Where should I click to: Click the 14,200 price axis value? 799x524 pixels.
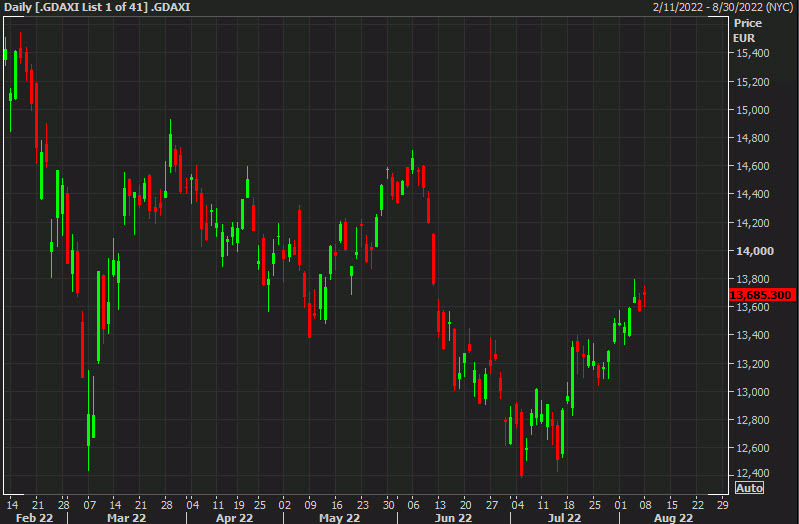click(753, 223)
